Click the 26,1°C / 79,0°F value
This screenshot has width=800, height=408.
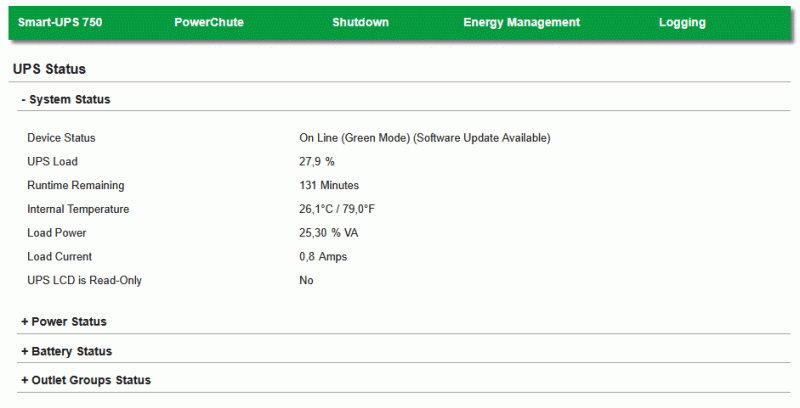tap(337, 209)
